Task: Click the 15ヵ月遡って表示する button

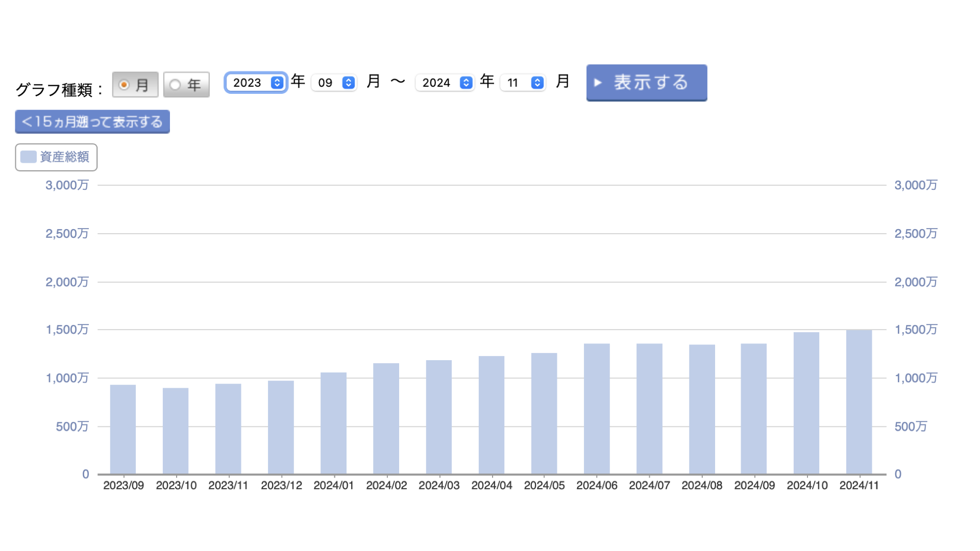Action: click(92, 122)
